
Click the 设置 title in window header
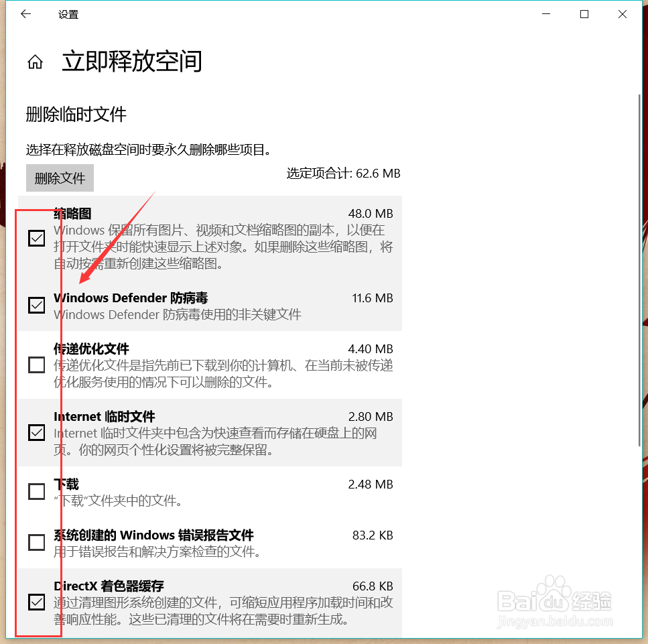68,13
